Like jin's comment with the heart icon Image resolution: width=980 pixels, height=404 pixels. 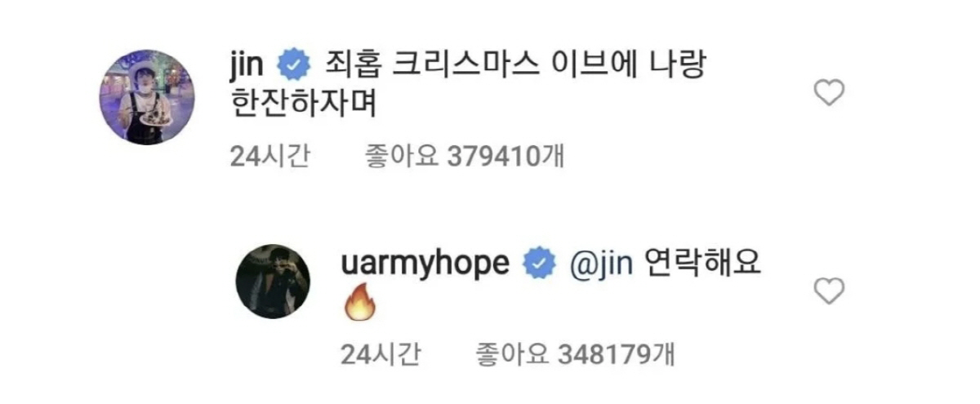click(831, 95)
